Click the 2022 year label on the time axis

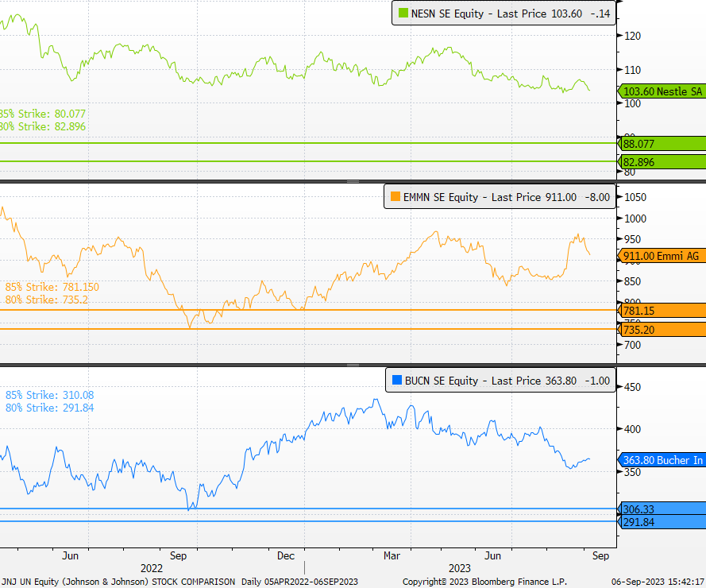coord(151,568)
